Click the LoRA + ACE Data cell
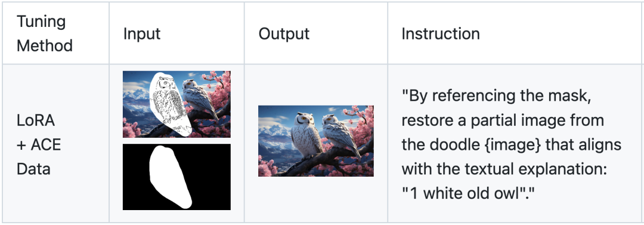Viewport: 644px width, 225px height. (39, 145)
